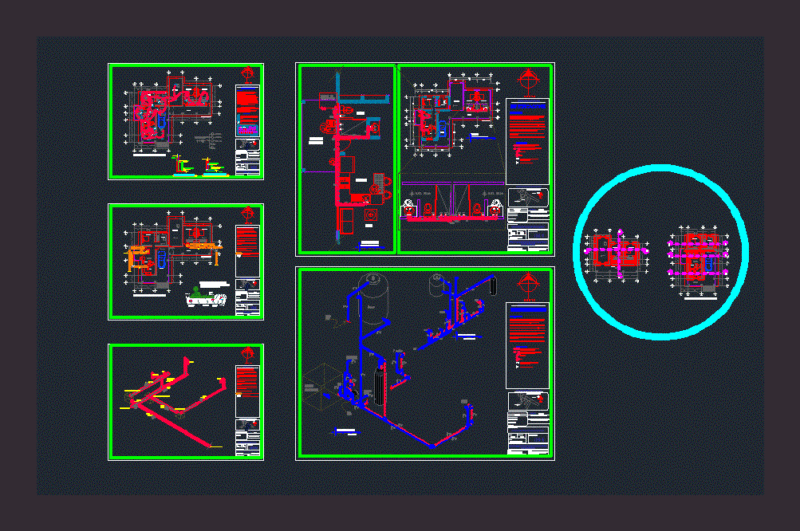Click north arrow symbol on blue isometric sheet
Viewport: 800px width, 531px height.
click(528, 287)
